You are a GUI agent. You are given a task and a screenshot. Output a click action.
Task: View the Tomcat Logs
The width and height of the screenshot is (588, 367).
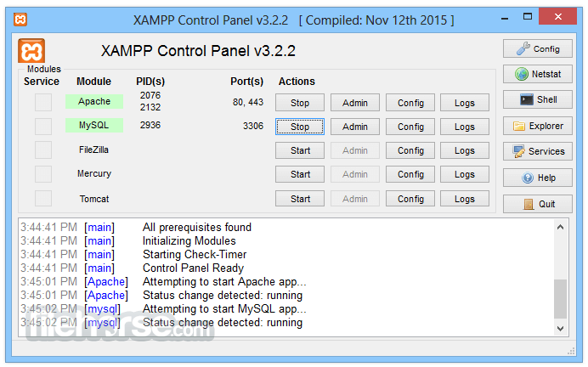pyautogui.click(x=465, y=199)
